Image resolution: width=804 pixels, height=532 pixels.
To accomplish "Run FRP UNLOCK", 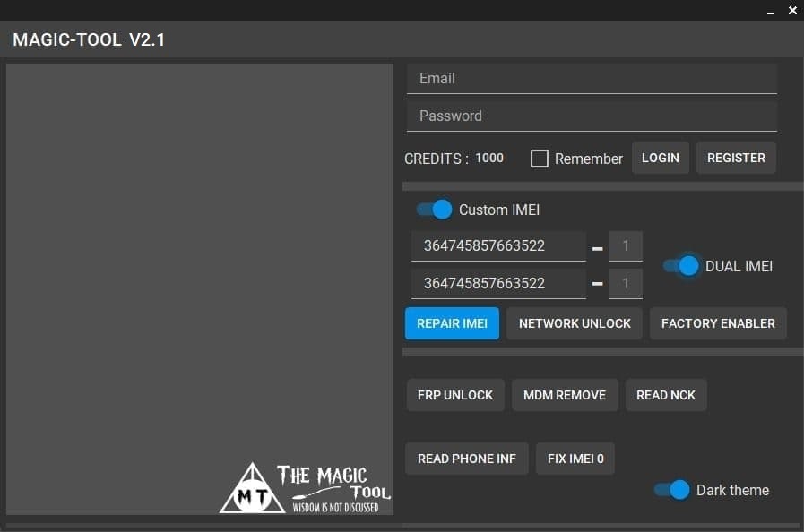I will click(455, 395).
